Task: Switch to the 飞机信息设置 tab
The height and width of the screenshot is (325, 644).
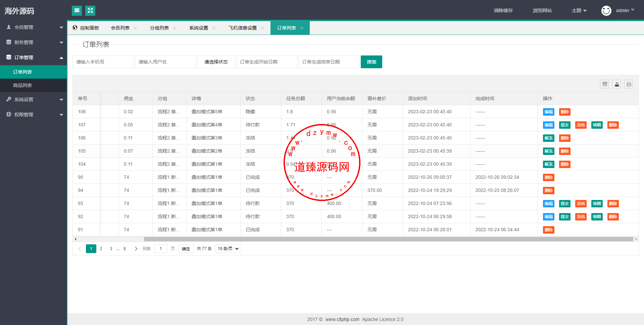Action: coord(243,28)
